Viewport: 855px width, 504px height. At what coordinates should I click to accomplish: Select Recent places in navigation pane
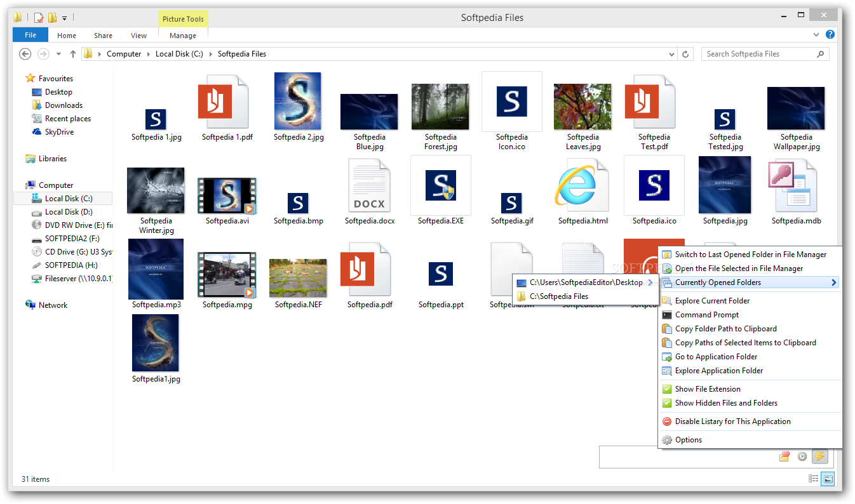(68, 119)
